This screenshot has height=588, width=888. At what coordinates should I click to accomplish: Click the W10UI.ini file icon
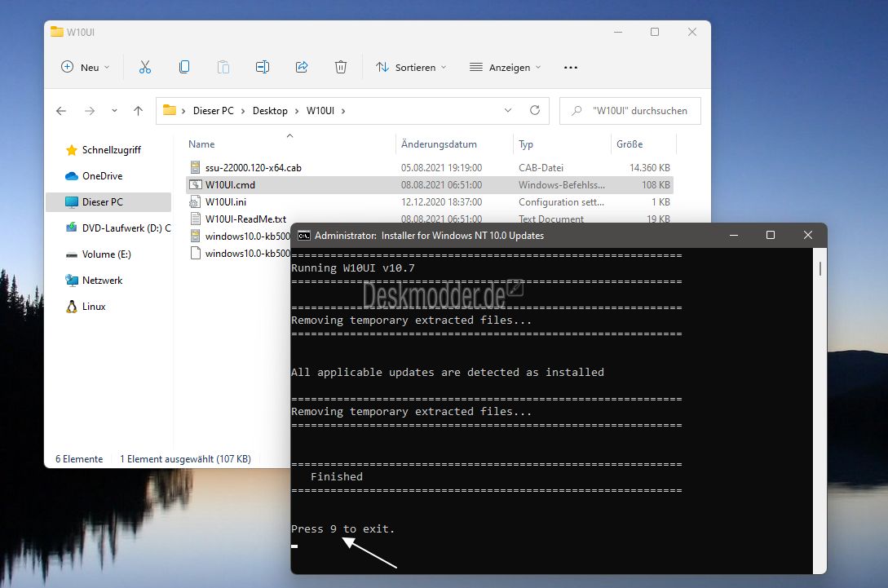pos(196,201)
